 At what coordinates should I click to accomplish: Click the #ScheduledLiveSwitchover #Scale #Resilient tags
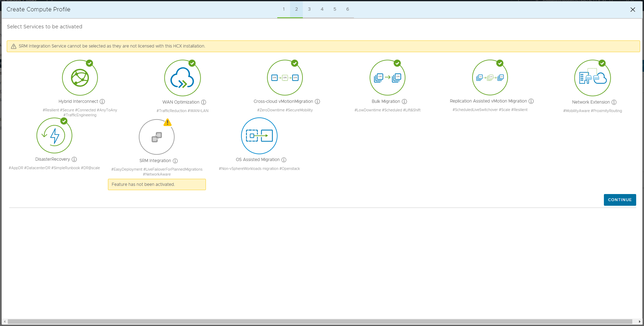[490, 110]
